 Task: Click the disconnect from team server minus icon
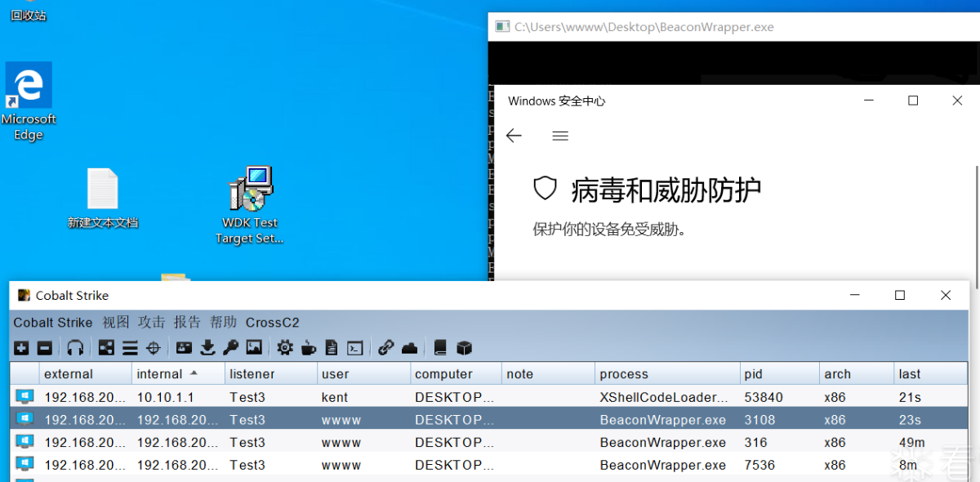[x=45, y=348]
